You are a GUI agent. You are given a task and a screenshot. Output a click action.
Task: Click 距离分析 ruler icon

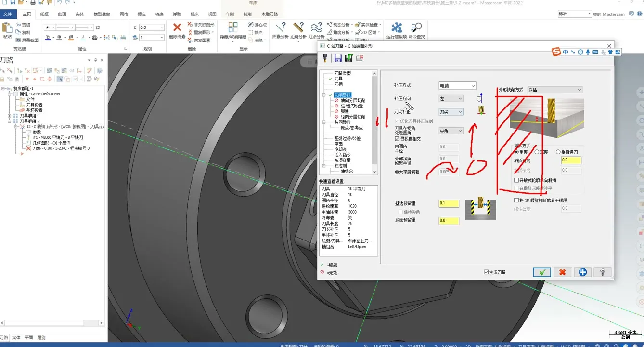[x=298, y=28]
